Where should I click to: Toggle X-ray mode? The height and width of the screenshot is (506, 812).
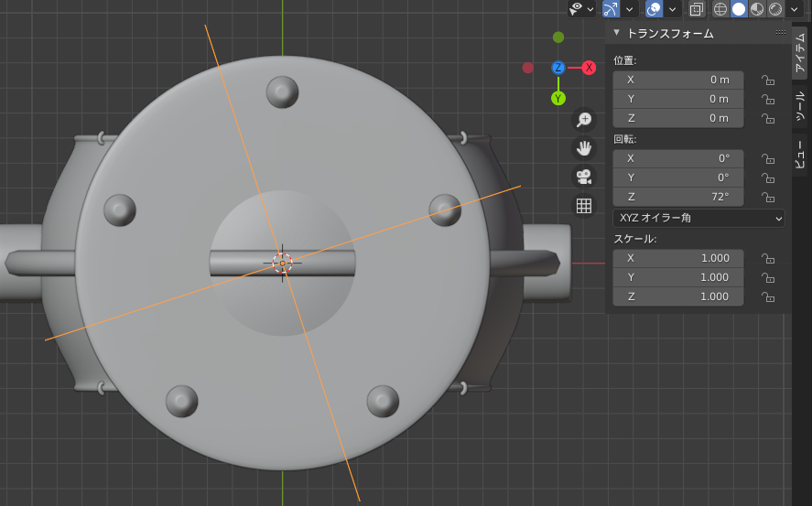[x=697, y=9]
